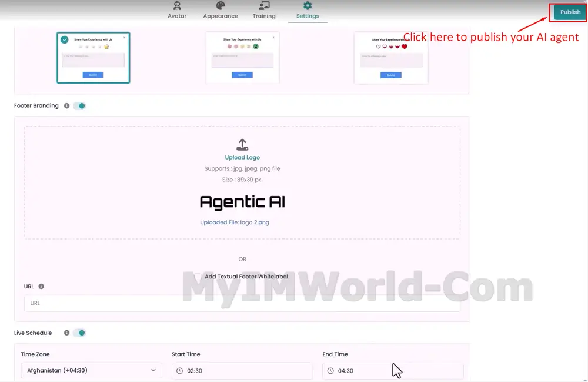The width and height of the screenshot is (588, 382).
Task: Click clock icon in Start Time field
Action: tap(180, 371)
